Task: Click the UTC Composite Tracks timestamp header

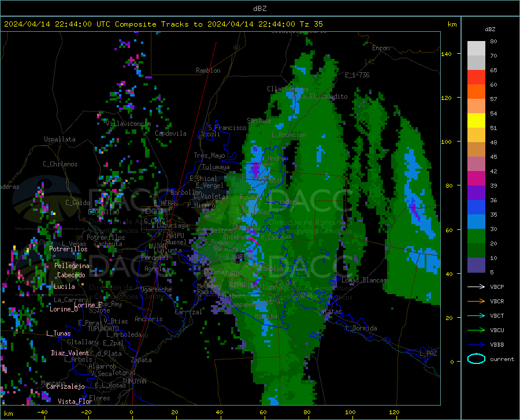Action: pyautogui.click(x=163, y=24)
